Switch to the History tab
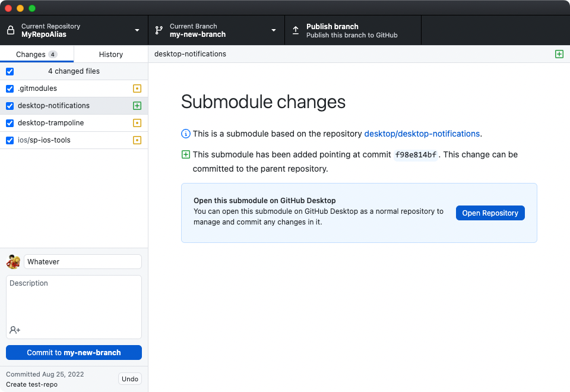Viewport: 570px width, 392px height. [x=110, y=53]
